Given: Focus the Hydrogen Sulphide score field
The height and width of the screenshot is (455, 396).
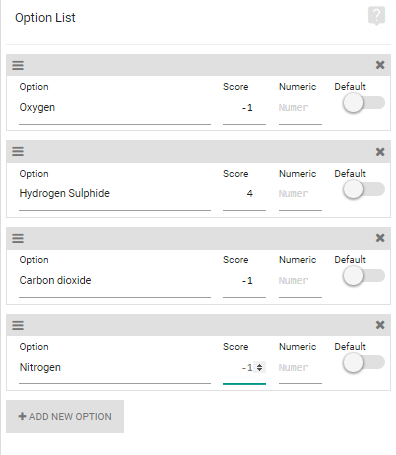Looking at the screenshot, I should coord(244,194).
